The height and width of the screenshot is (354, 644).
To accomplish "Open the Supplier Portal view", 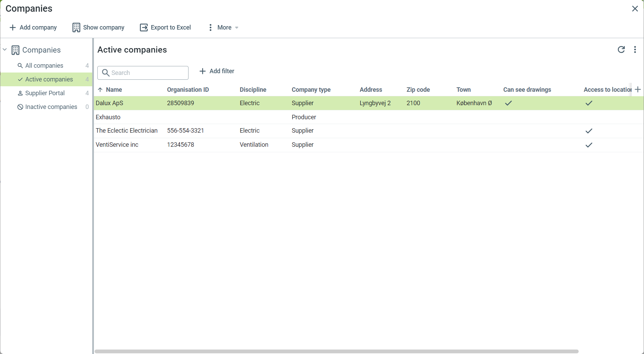I will [x=45, y=93].
